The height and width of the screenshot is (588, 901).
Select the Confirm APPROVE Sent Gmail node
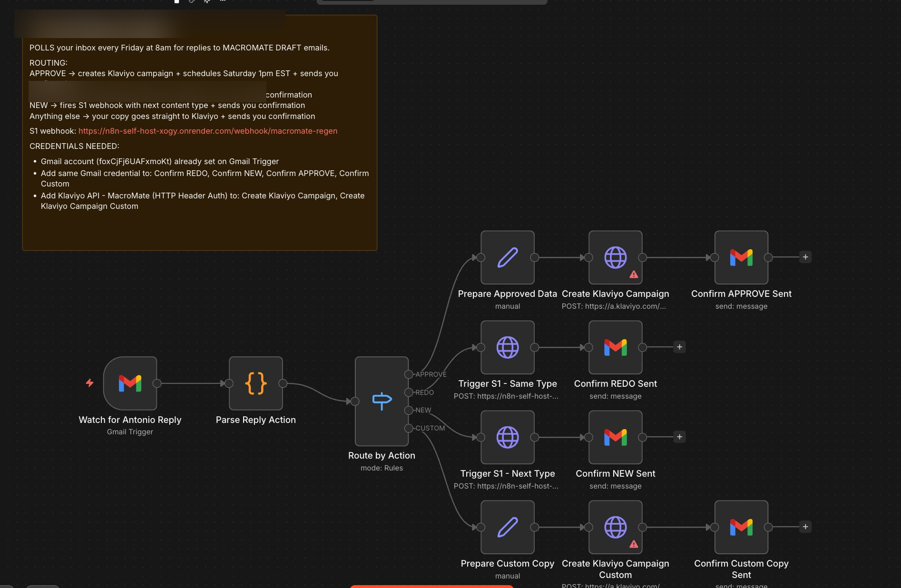[741, 257]
